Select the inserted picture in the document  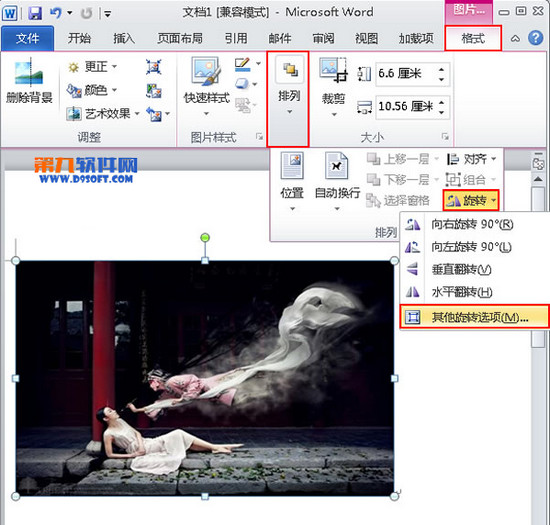pyautogui.click(x=205, y=378)
